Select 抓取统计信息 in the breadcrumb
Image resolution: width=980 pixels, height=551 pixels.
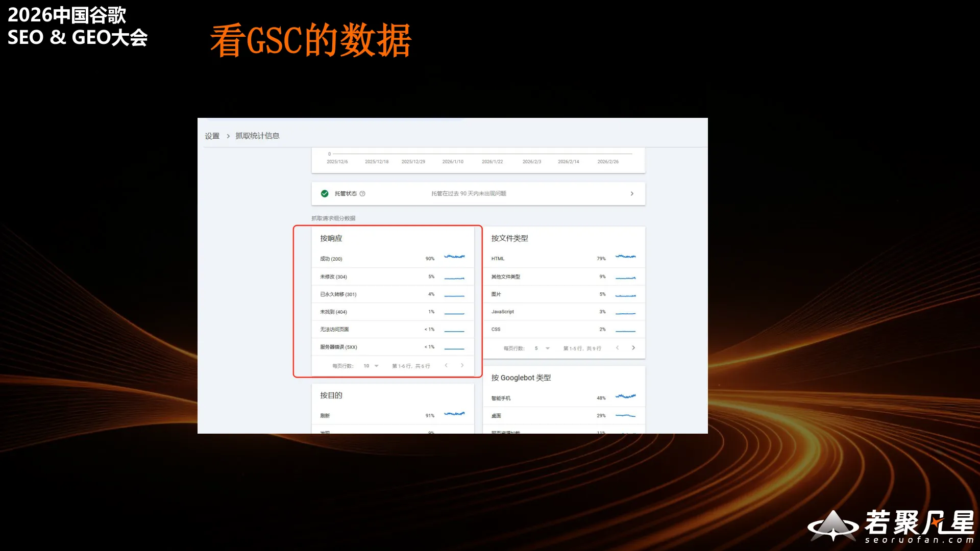coord(257,136)
